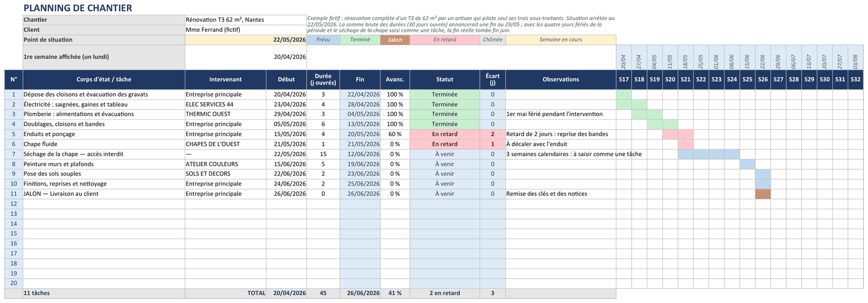
Task: Select the brown milestone Gantt cell for Livraison
Action: pos(763,194)
